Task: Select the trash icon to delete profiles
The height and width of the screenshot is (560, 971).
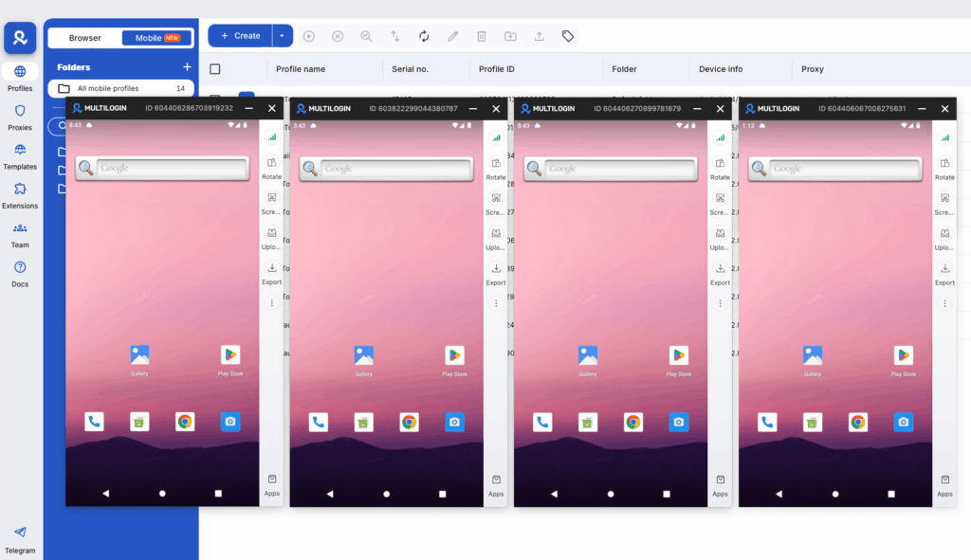Action: pos(482,36)
